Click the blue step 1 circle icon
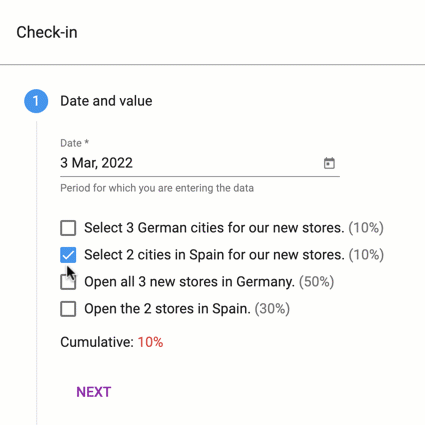The height and width of the screenshot is (425, 425). pos(36,101)
